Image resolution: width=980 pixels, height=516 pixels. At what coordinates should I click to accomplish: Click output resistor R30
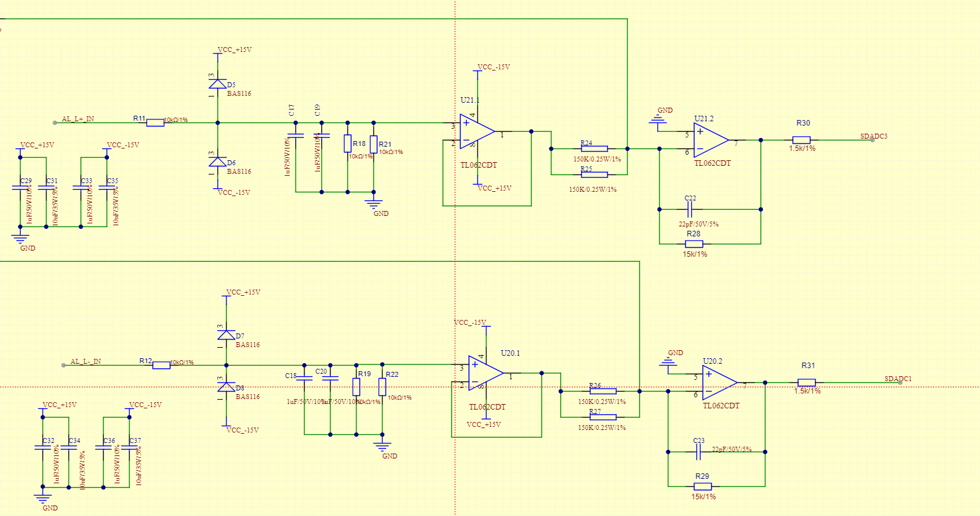coord(801,140)
